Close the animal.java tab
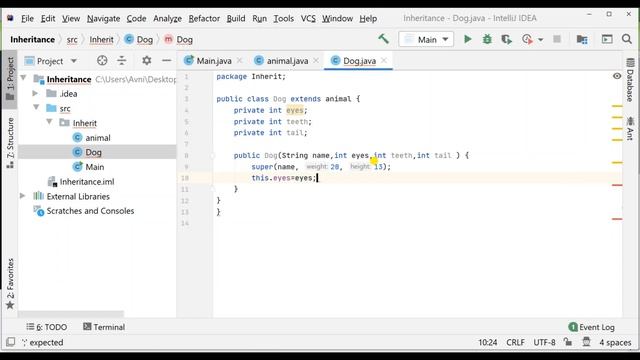 (x=316, y=60)
